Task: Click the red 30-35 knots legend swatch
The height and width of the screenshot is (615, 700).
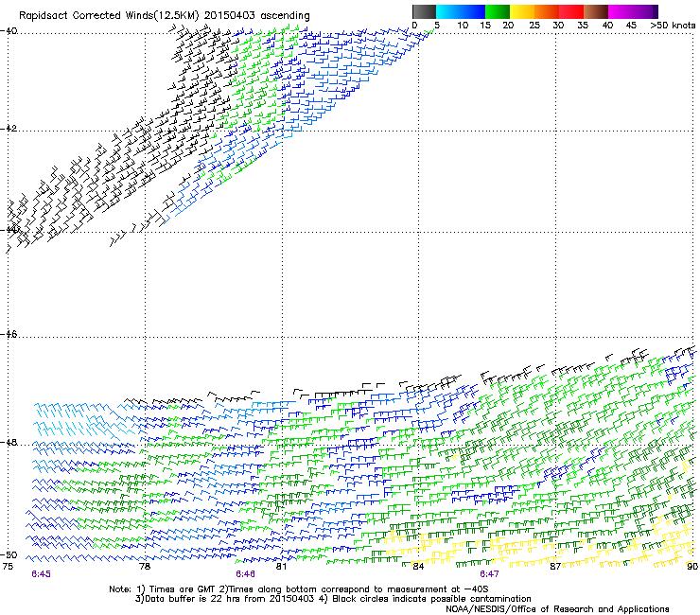Action: 571,11
